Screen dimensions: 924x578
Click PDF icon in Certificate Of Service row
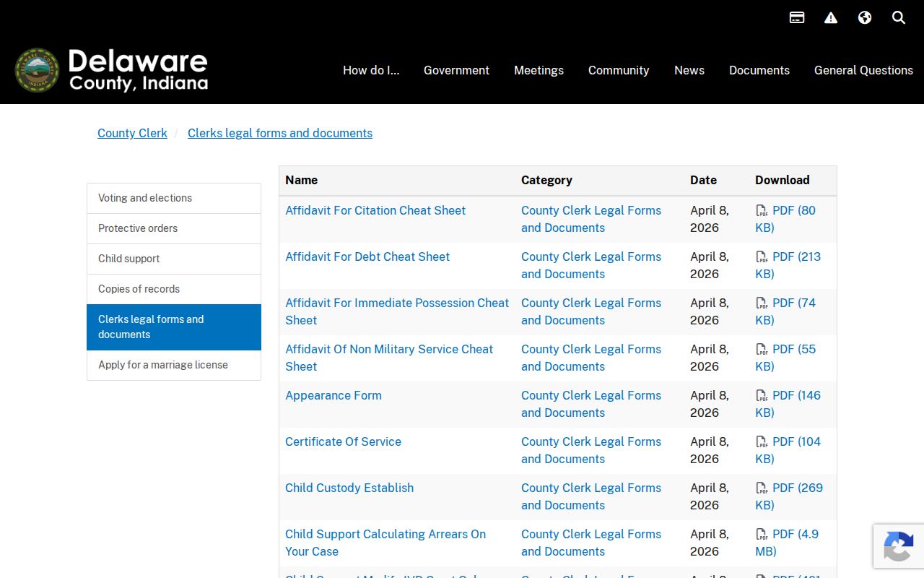coord(762,442)
